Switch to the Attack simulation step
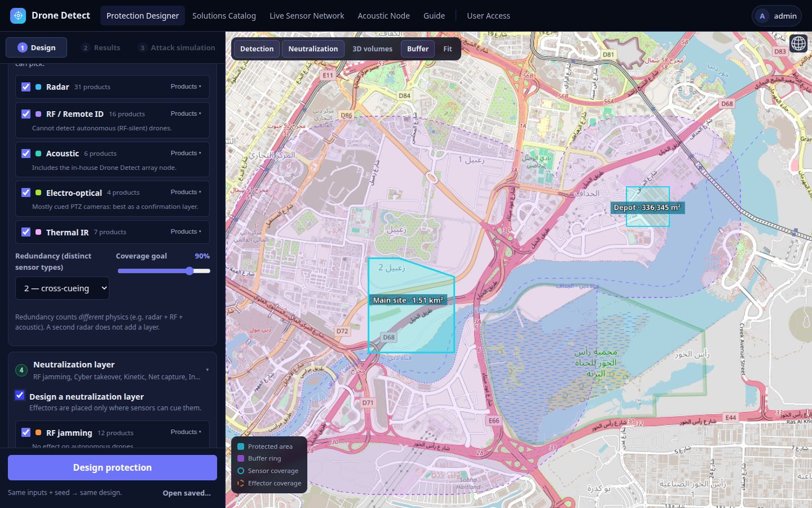The image size is (812, 508). click(x=176, y=48)
